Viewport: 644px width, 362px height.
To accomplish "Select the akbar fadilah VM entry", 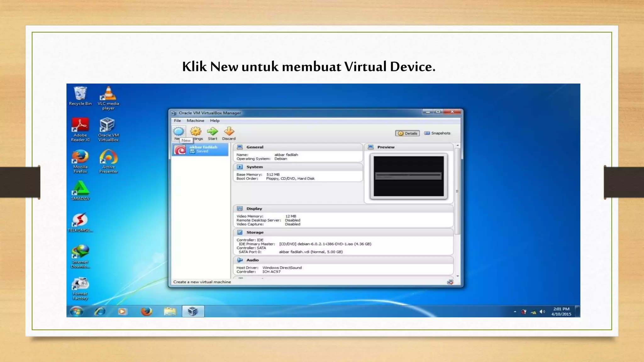I will (200, 150).
